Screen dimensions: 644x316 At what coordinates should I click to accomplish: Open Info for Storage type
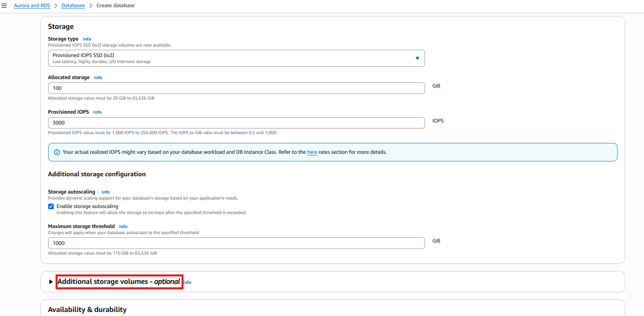click(87, 39)
